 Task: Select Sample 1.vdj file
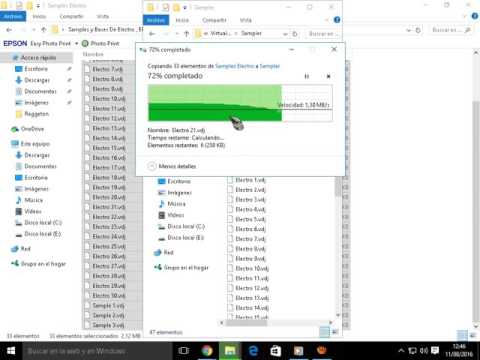point(108,305)
